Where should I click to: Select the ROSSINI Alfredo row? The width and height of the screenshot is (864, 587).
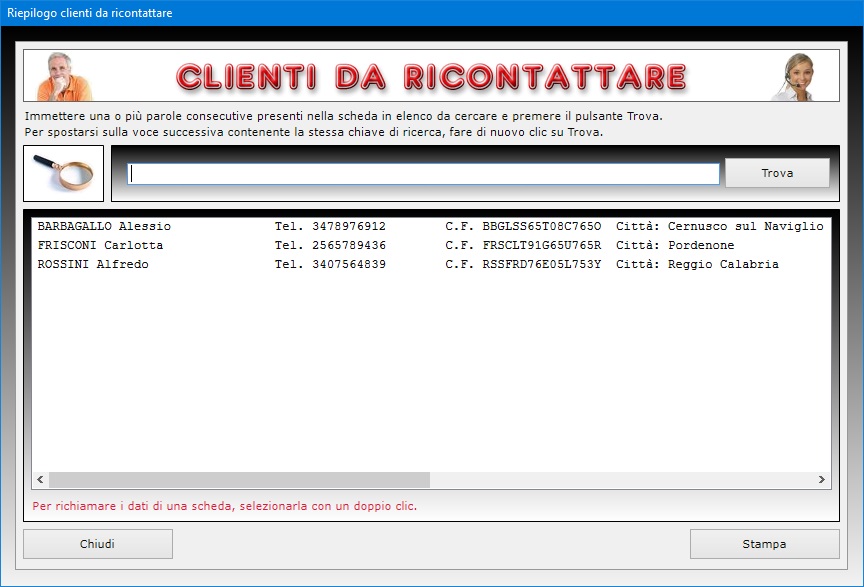click(x=431, y=265)
